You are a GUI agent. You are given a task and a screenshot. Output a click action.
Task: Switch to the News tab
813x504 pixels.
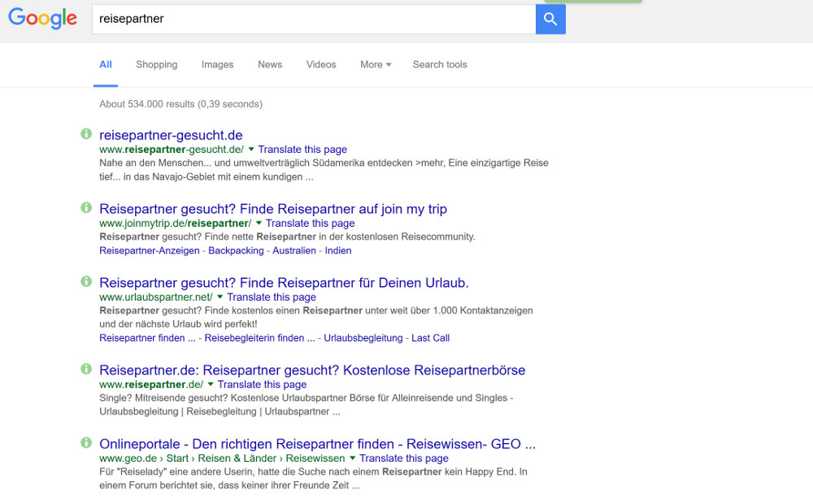(269, 64)
